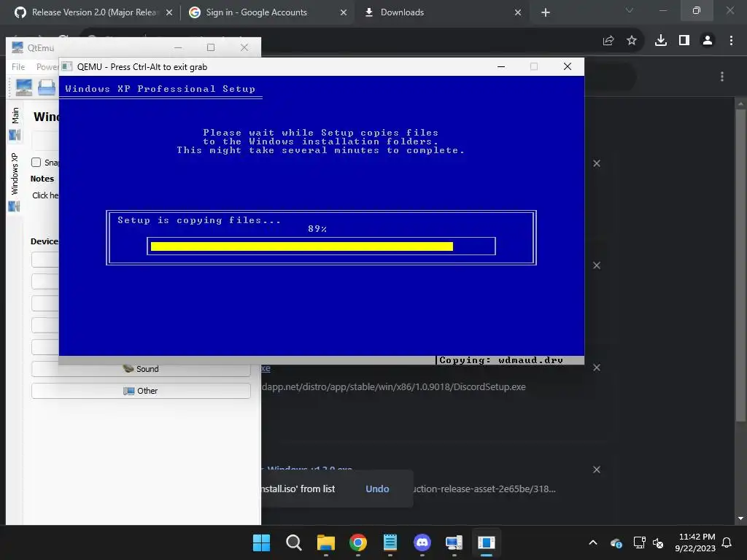Open the File menu in QtEmu
This screenshot has width=747, height=560.
18,66
